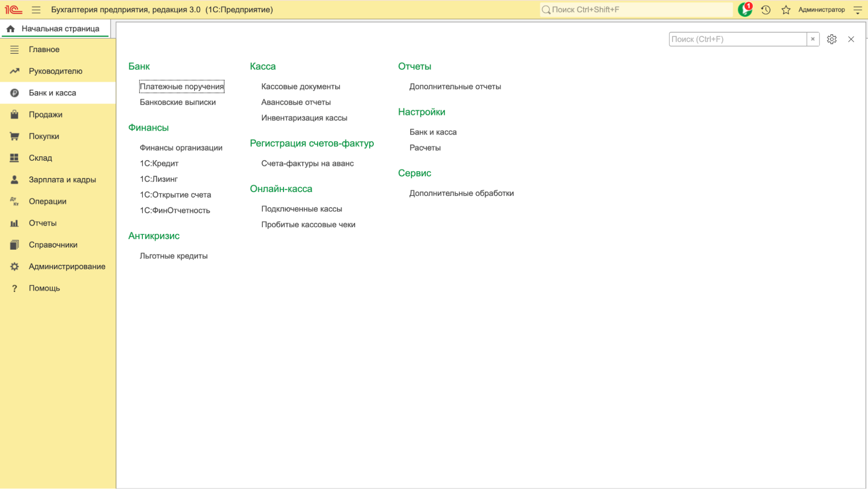Open the menu settings gear icon
The width and height of the screenshot is (868, 489).
point(832,39)
